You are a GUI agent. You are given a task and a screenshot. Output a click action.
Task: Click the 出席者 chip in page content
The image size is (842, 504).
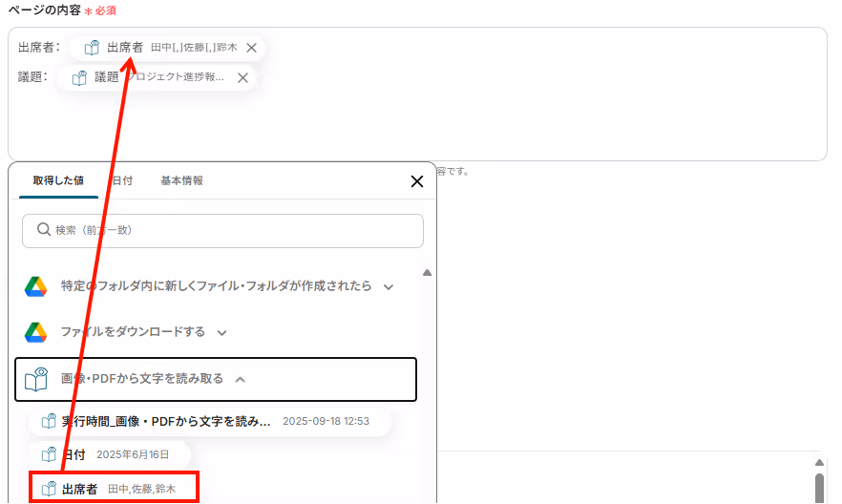click(x=166, y=48)
